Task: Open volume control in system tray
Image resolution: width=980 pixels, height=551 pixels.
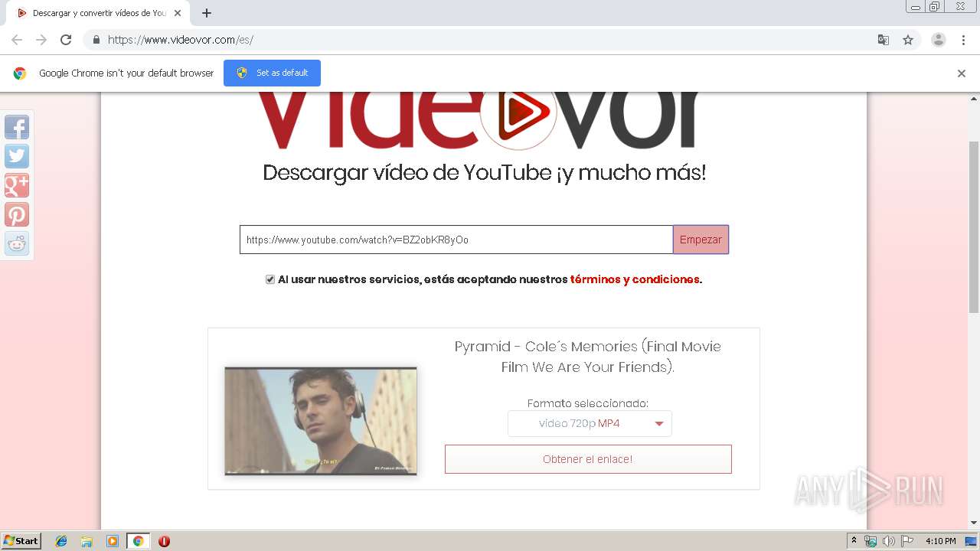Action: click(889, 541)
